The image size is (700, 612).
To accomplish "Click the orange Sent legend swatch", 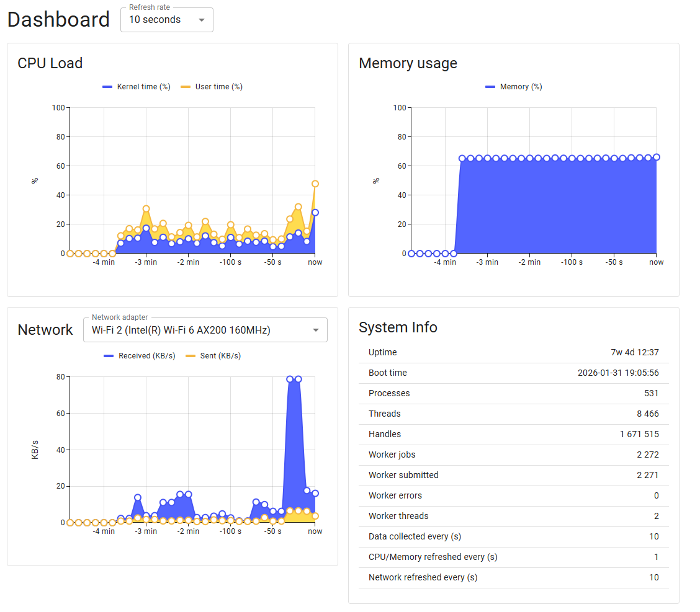I will (x=191, y=356).
